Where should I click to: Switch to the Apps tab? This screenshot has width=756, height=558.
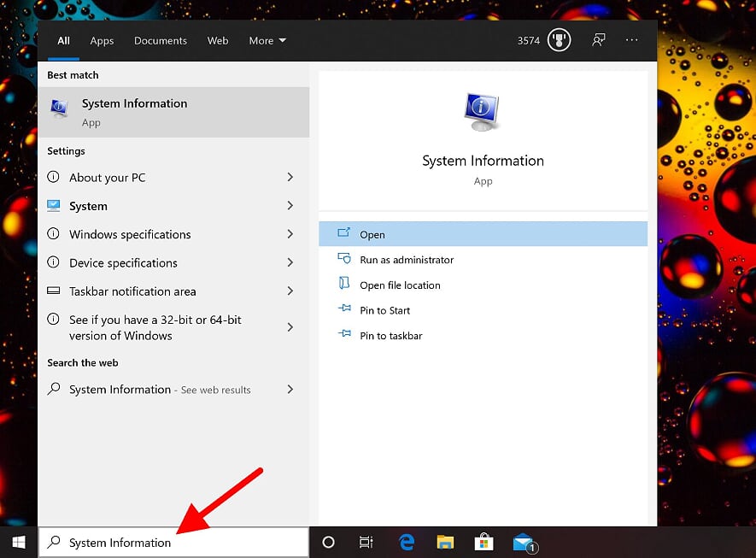102,40
